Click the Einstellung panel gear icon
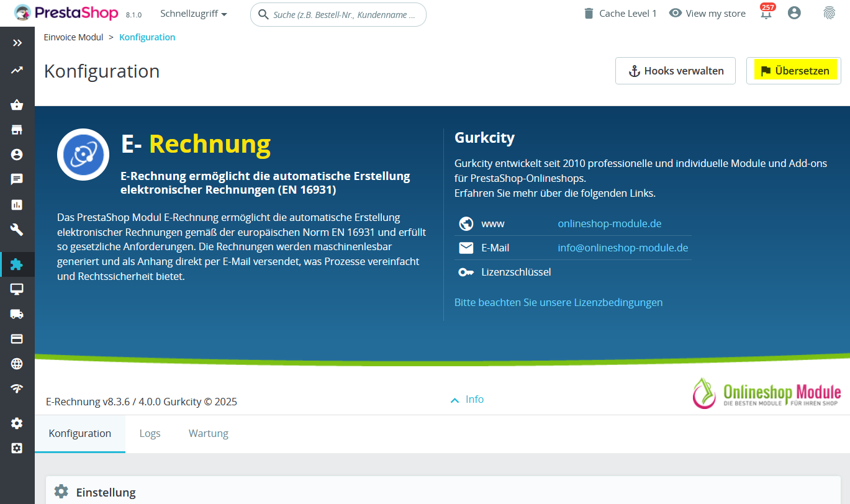This screenshot has height=504, width=850. (x=61, y=492)
